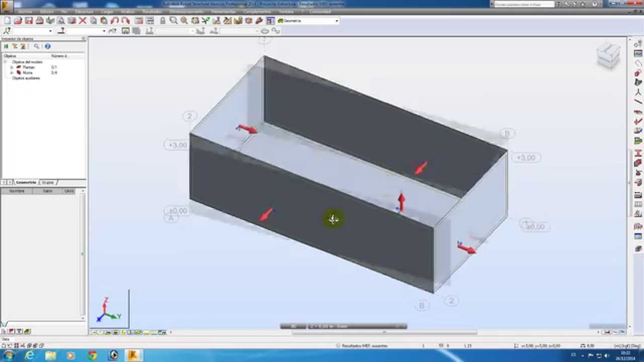This screenshot has height=362, width=644.
Task: Click the Robot application taskbar icon
Action: click(133, 355)
